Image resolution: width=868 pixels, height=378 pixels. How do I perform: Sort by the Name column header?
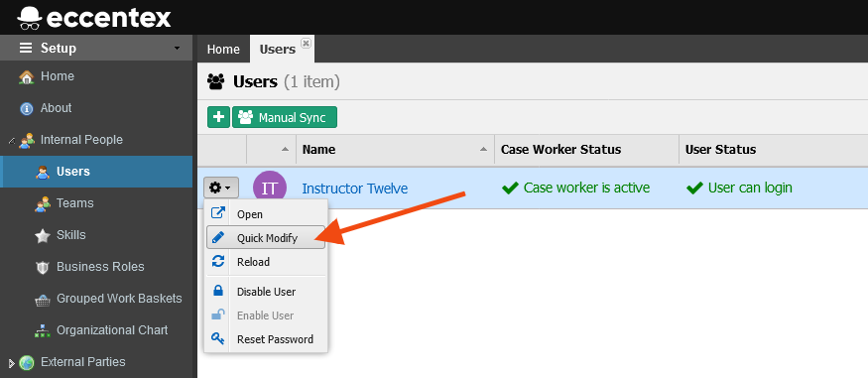(x=395, y=150)
